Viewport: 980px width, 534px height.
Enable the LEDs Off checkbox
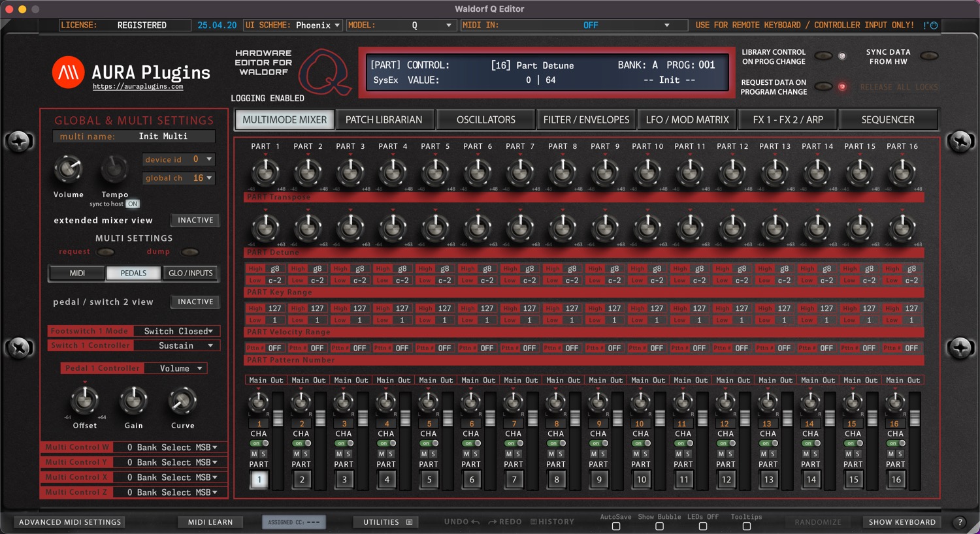click(703, 526)
